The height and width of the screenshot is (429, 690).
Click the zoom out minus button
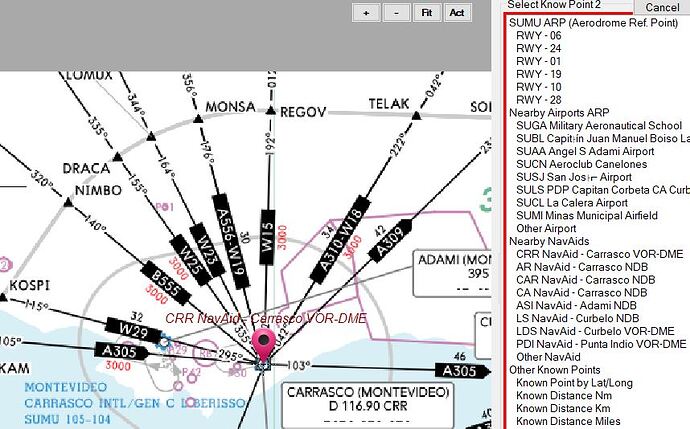(x=396, y=13)
